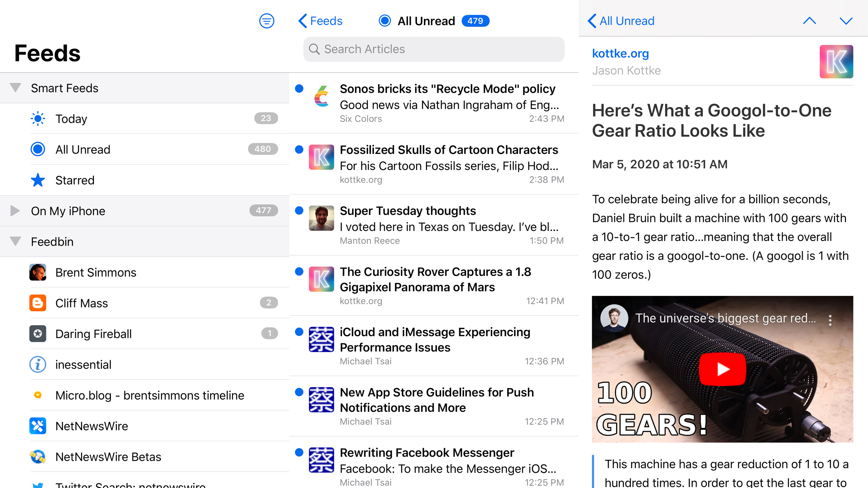
Task: Click the NetNewsWire Betas globe icon
Action: [x=38, y=456]
